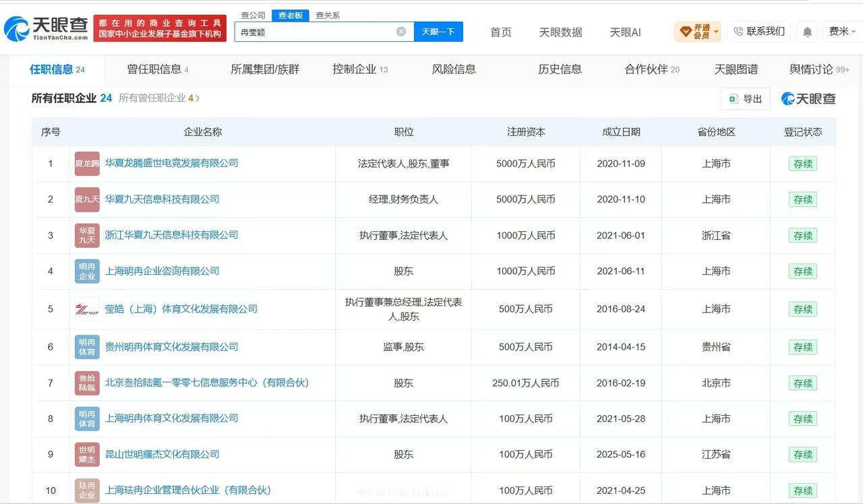The height and width of the screenshot is (504, 863).
Task: Click the 贵州省 region cell
Action: pos(716,347)
